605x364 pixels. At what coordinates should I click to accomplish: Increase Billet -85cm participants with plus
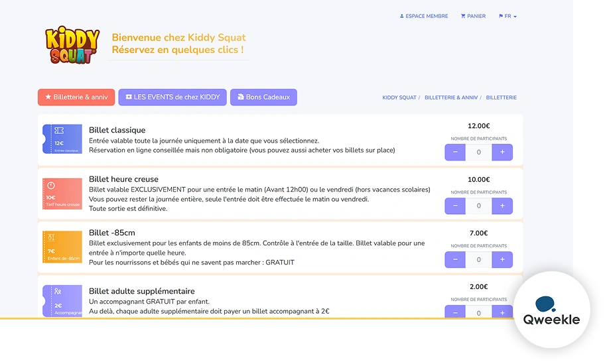502,259
